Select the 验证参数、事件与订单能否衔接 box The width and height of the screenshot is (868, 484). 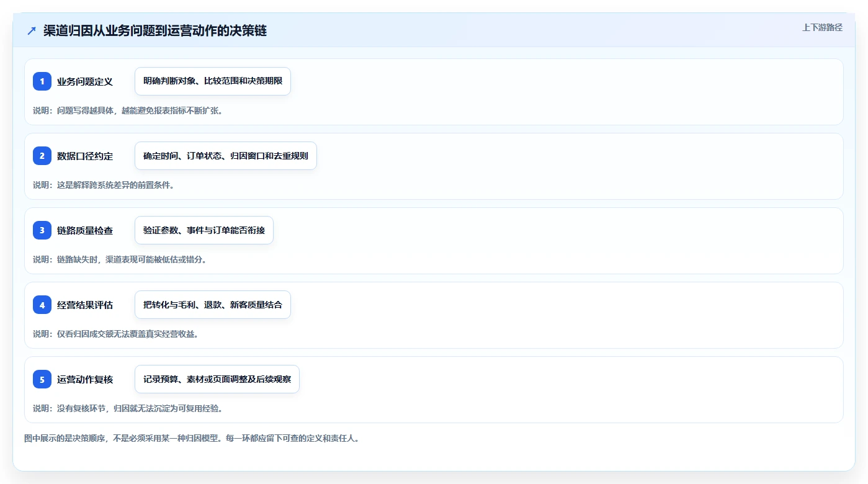pos(204,230)
